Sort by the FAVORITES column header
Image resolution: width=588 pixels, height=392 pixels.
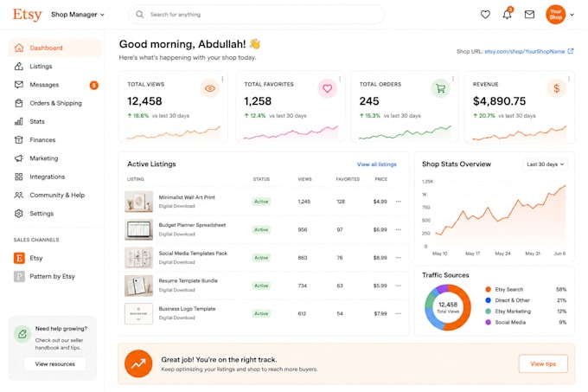pyautogui.click(x=348, y=179)
